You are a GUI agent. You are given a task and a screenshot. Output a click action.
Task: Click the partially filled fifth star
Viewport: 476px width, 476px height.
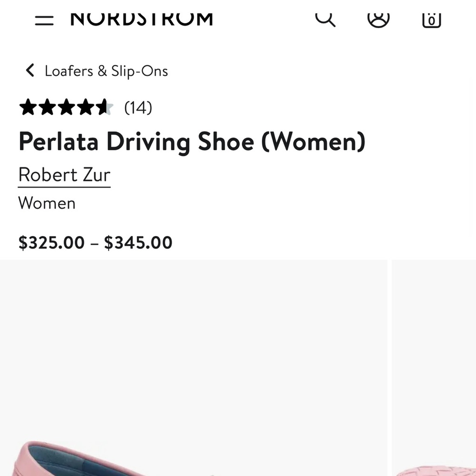tap(105, 108)
